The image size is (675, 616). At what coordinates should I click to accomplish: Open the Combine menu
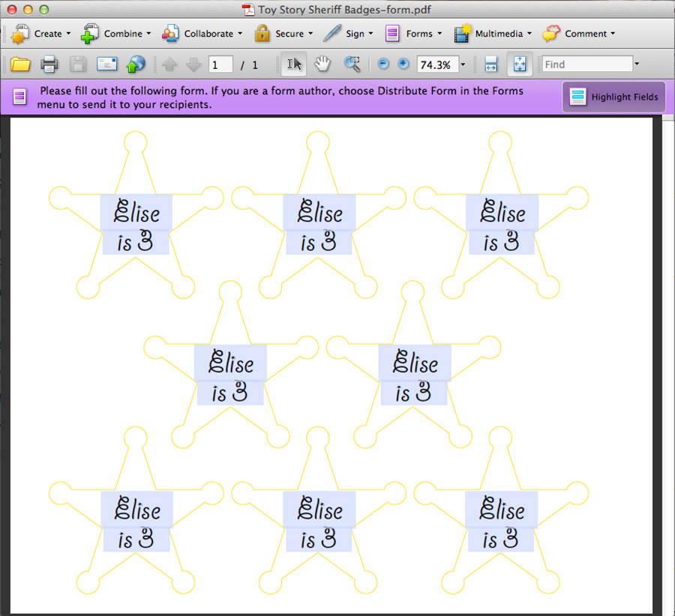click(x=115, y=34)
